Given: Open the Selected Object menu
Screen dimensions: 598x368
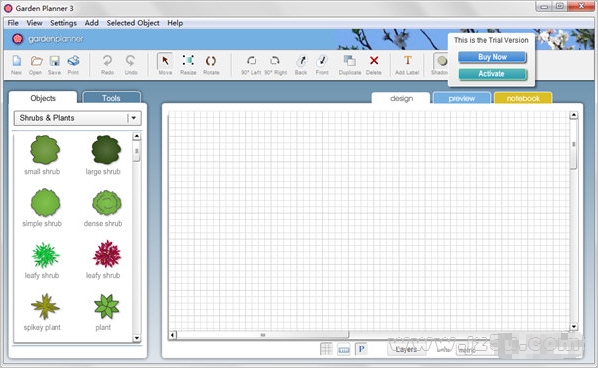Looking at the screenshot, I should pyautogui.click(x=133, y=23).
